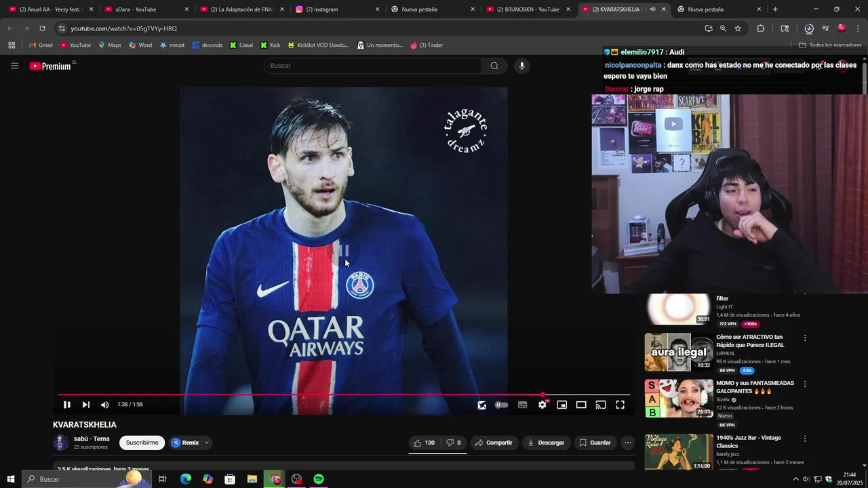Open the Chrome apps grid icon
This screenshot has height=488, width=868.
coord(12,45)
